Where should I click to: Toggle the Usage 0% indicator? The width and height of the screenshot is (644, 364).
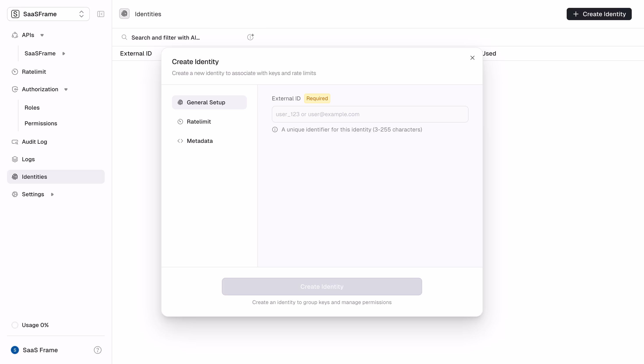point(15,325)
